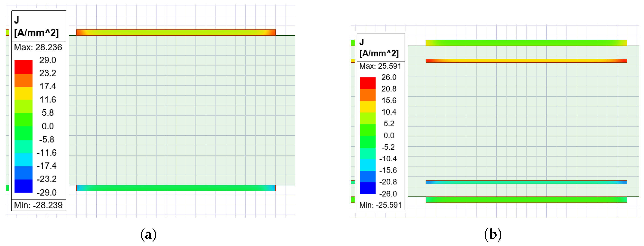Click the Min: -25.591 label
Screen dimensions: 644x246
pos(380,205)
